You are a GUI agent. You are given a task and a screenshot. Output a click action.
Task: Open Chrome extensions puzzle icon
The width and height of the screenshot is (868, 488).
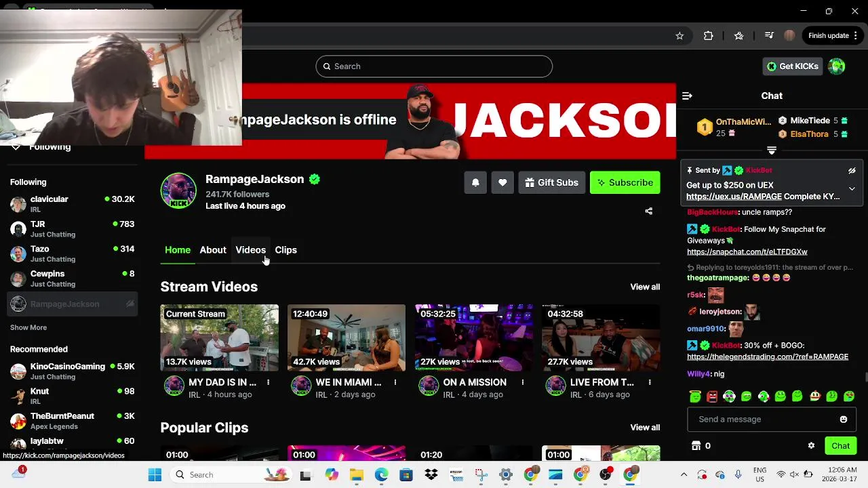tap(709, 36)
